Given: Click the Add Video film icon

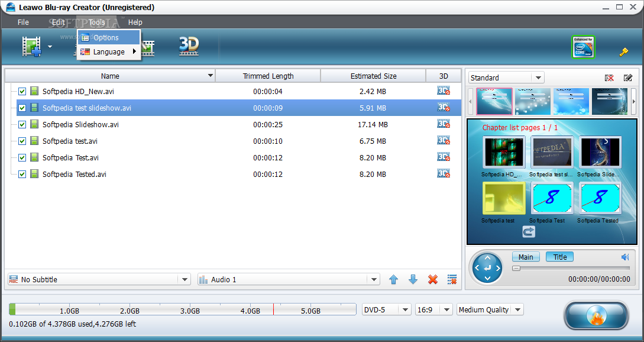Looking at the screenshot, I should point(33,47).
